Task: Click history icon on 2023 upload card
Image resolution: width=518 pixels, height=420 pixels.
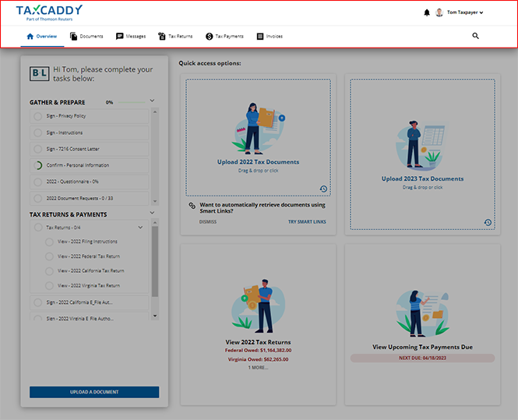Action: tap(488, 222)
